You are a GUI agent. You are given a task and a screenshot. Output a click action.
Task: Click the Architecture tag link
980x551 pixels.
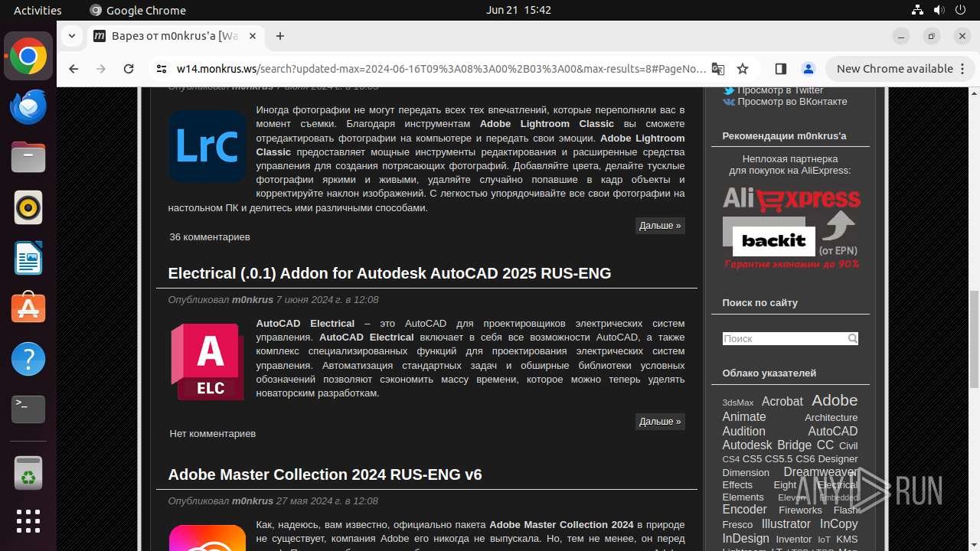[x=831, y=418]
